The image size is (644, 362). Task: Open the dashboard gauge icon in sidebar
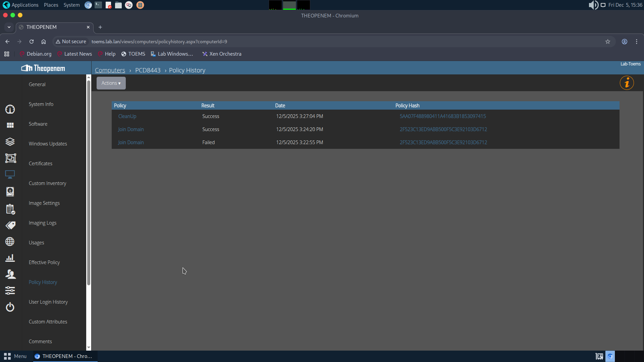click(10, 109)
